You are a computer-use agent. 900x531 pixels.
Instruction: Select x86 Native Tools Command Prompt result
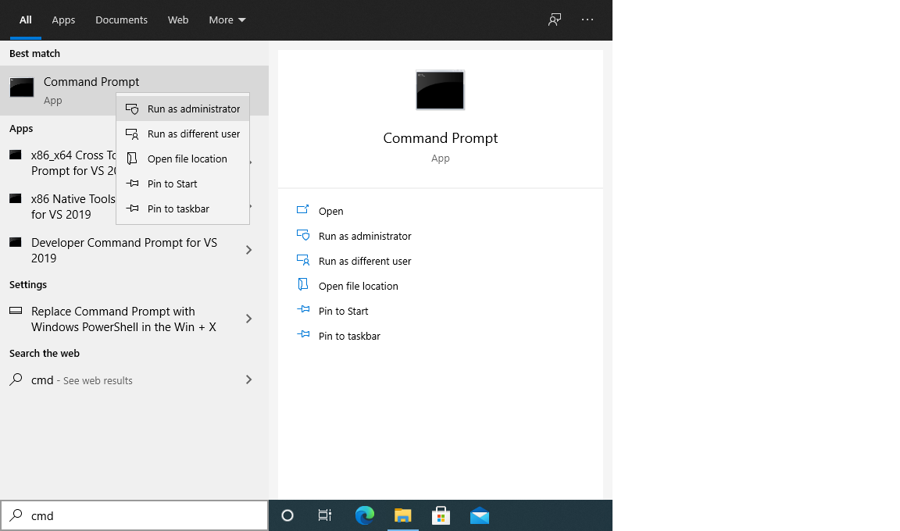coord(62,206)
